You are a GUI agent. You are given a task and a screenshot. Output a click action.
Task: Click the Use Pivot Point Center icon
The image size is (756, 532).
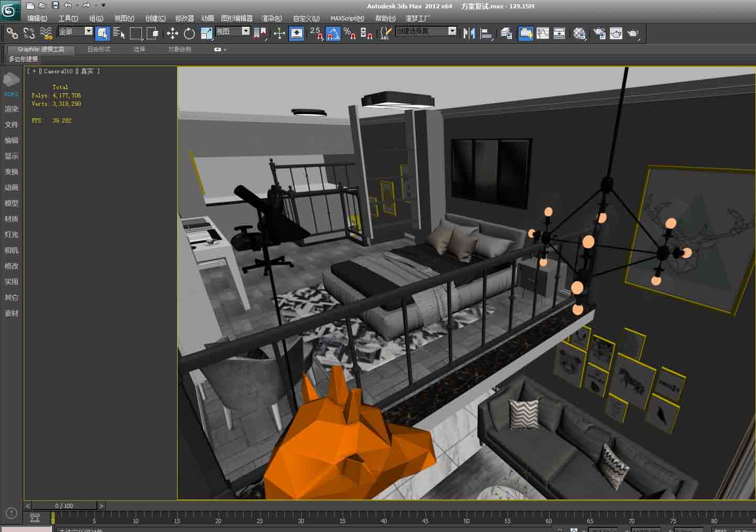tap(259, 34)
